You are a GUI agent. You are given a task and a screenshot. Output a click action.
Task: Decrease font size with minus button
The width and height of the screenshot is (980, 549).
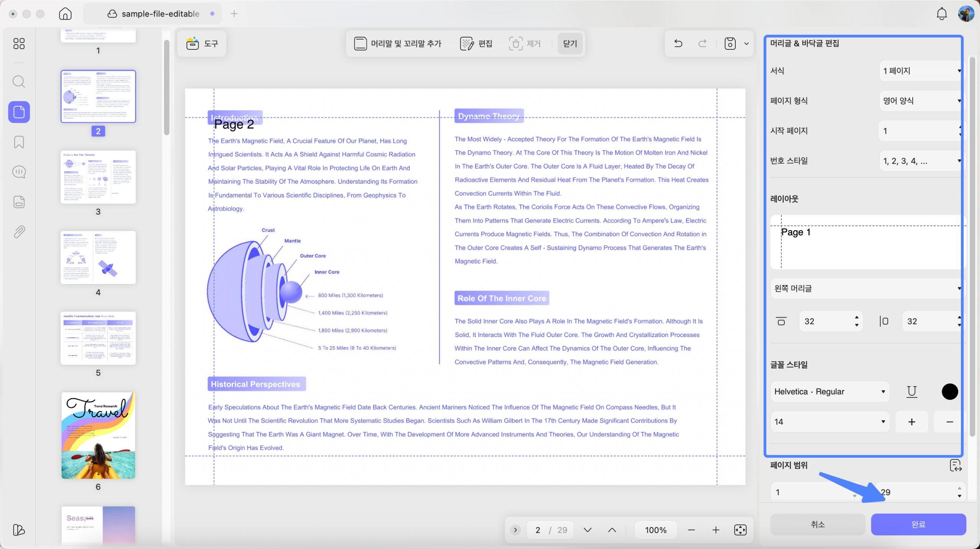[x=950, y=422]
